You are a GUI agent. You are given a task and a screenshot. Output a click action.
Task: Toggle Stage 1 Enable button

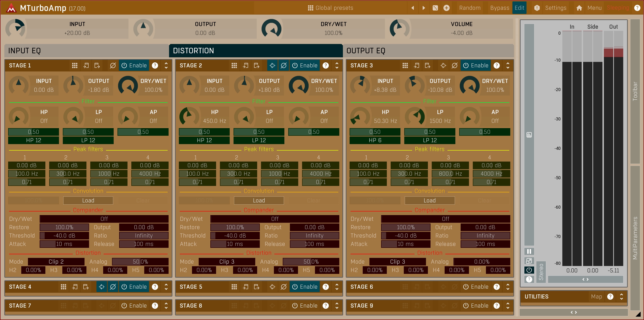(x=134, y=65)
